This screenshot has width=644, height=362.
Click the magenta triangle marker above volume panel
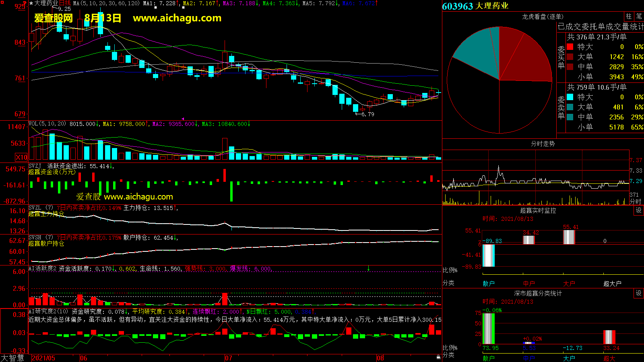pyautogui.click(x=183, y=119)
